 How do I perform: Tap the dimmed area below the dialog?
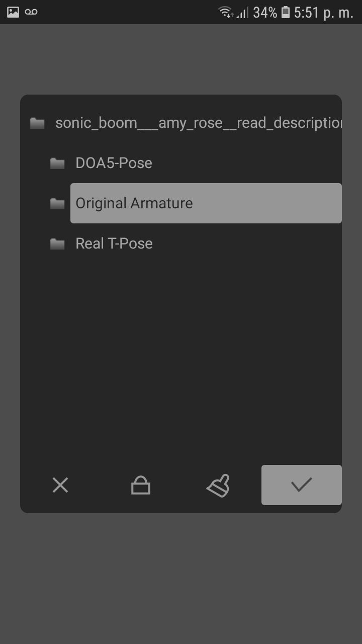click(x=181, y=579)
